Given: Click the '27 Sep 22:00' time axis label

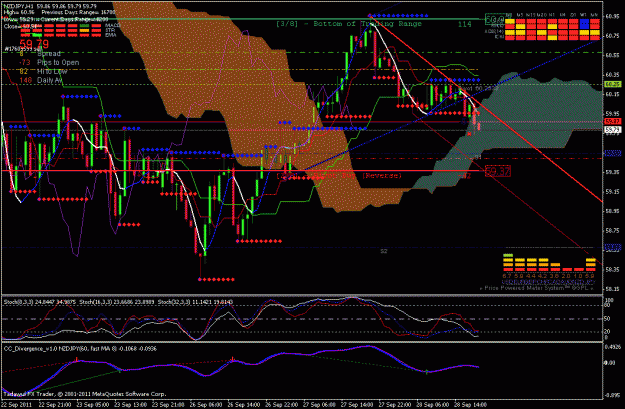Looking at the screenshot, I should pyautogui.click(x=395, y=404).
